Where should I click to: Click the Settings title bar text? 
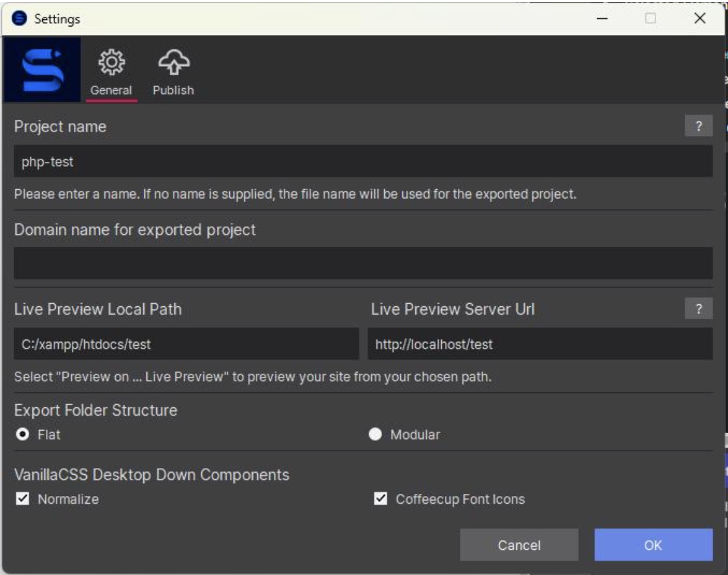[57, 19]
